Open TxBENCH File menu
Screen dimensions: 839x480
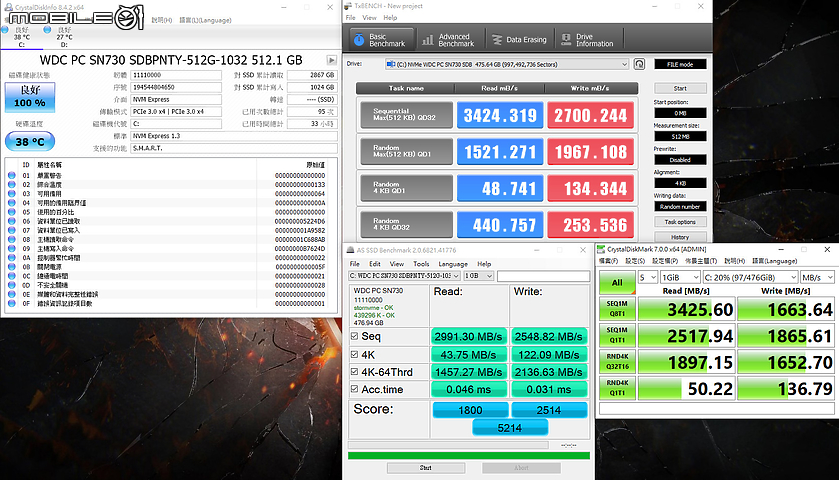coord(350,18)
